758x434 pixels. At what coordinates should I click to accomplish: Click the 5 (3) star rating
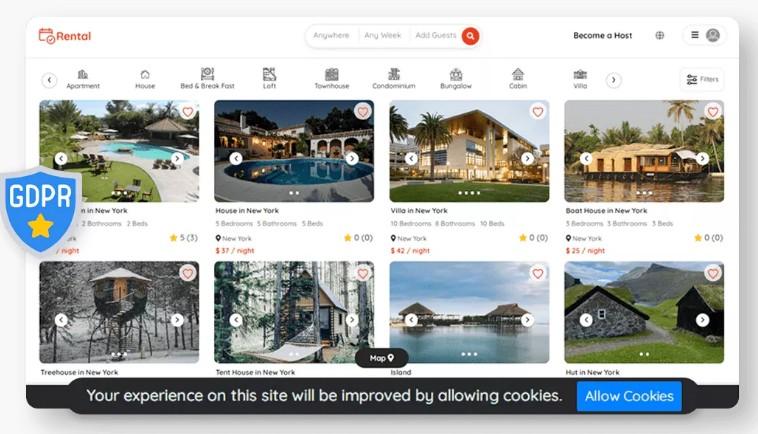coord(184,238)
